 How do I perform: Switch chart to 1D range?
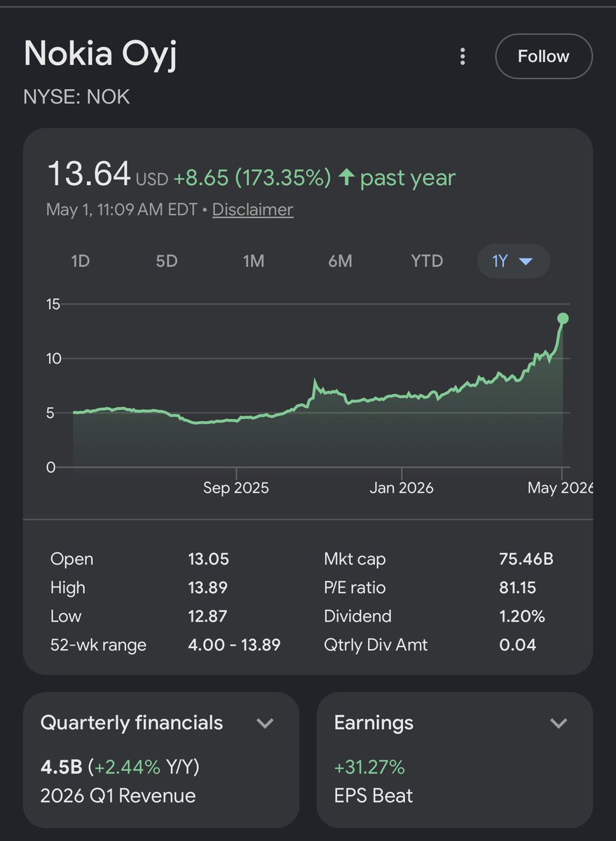pyautogui.click(x=81, y=261)
